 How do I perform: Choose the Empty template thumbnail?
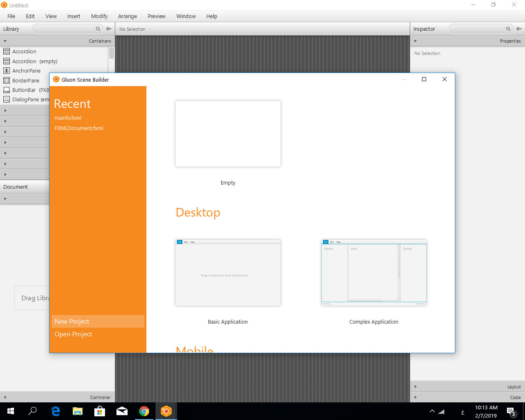pyautogui.click(x=228, y=134)
